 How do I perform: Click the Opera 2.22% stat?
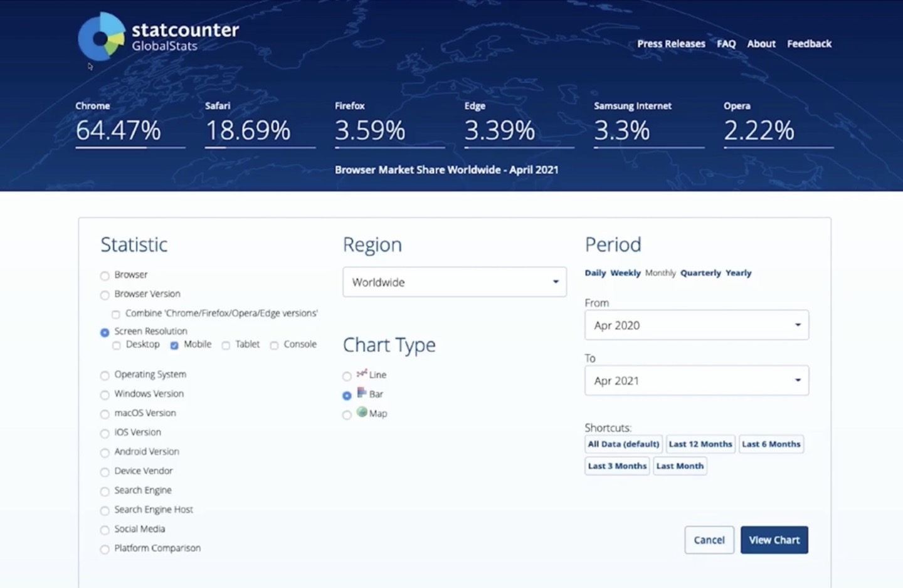(778, 124)
